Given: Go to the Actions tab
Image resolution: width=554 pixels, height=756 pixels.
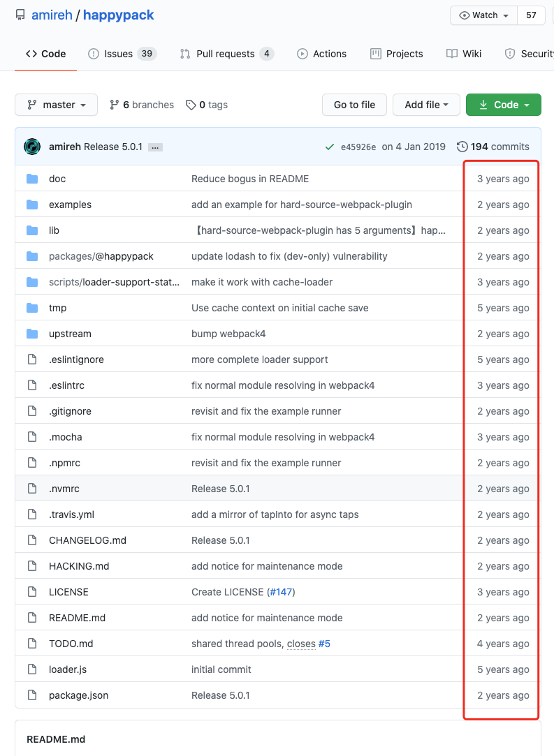Looking at the screenshot, I should tap(321, 54).
